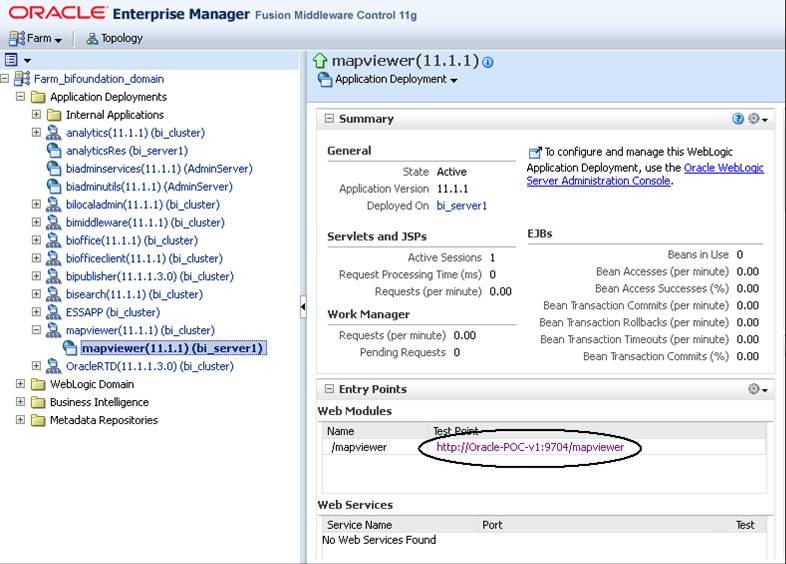Expand the bimiddleware(11.1.1) node
This screenshot has height=564, width=786.
point(36,222)
